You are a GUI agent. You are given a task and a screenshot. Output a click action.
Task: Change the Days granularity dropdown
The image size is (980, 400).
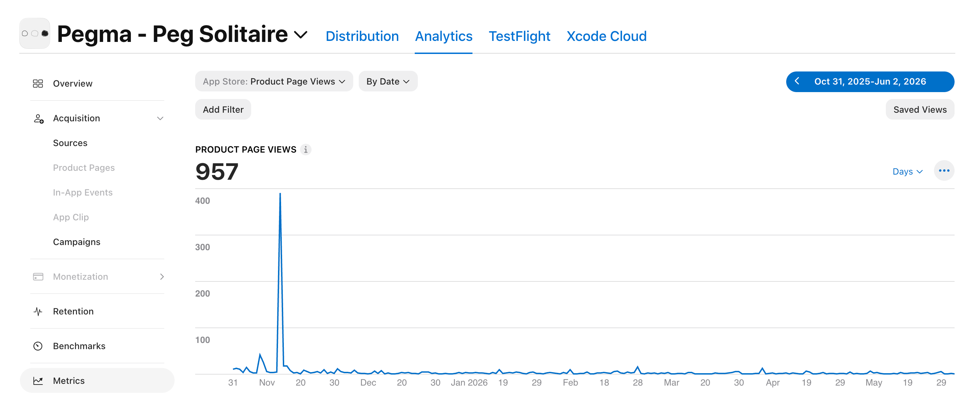tap(907, 171)
